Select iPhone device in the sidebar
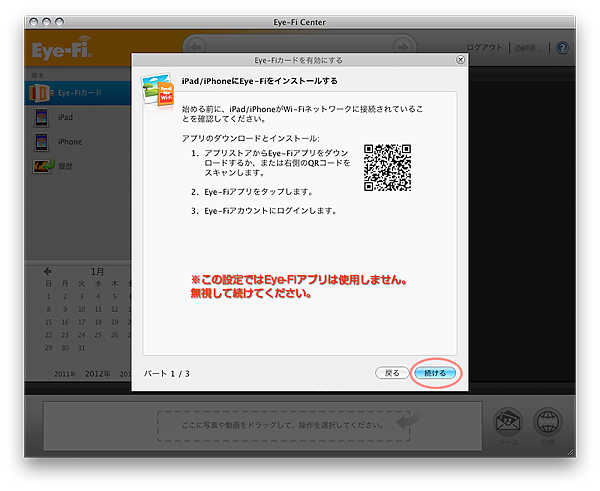This screenshot has height=491, width=600. pos(78,142)
